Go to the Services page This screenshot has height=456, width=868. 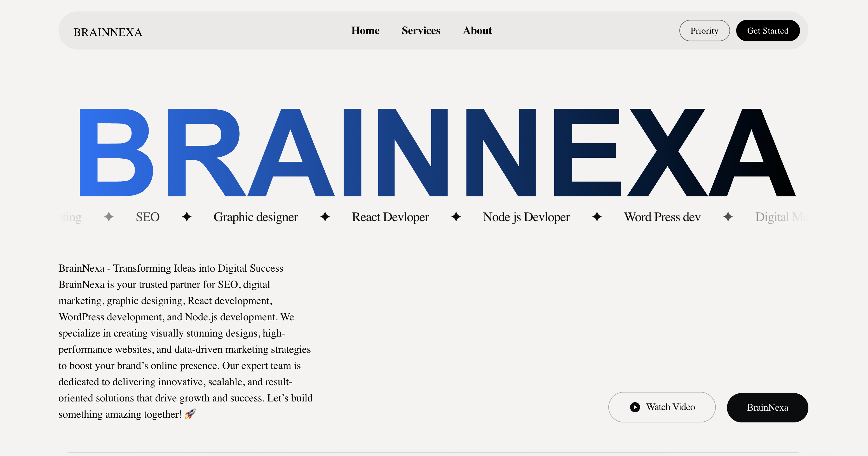click(x=421, y=31)
